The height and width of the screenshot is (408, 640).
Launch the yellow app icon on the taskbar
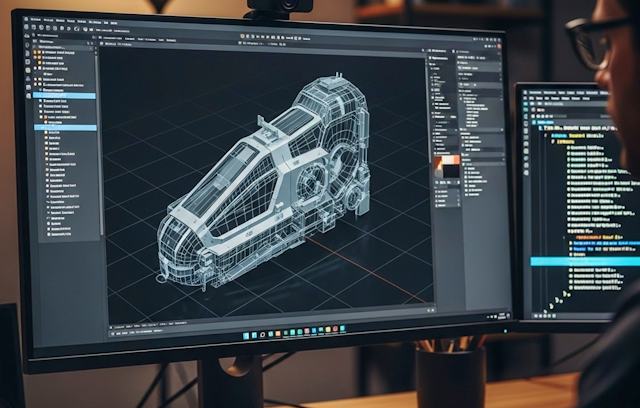point(328,330)
